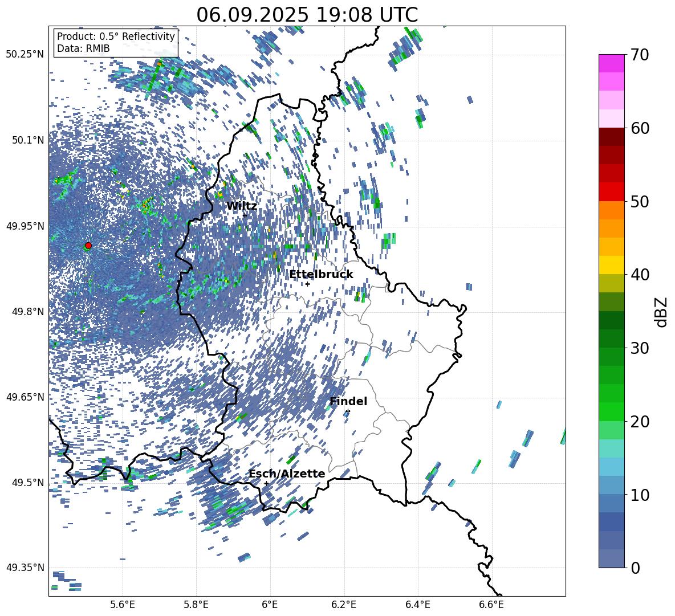Click the 6.2°E longitude label
Screen dimensions: 675x616
tap(344, 605)
